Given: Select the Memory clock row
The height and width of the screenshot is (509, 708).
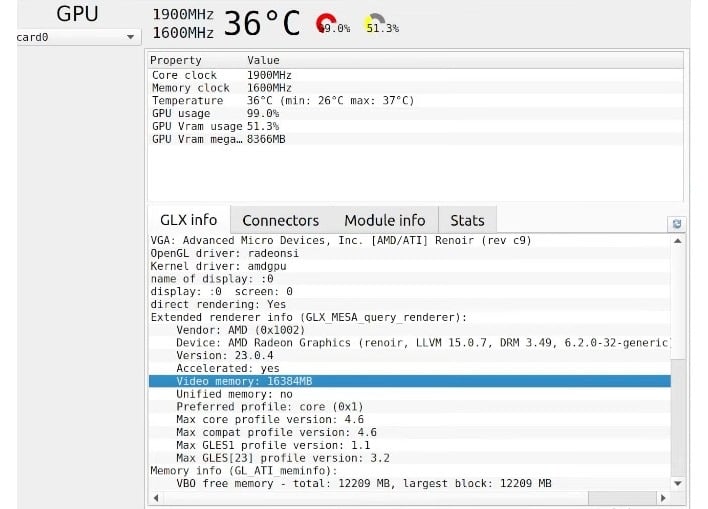Looking at the screenshot, I should [x=415, y=88].
